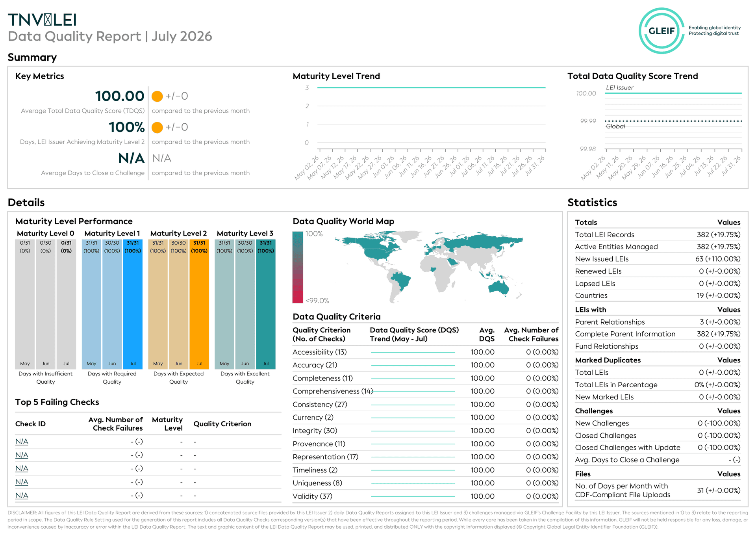This screenshot has width=756, height=535.
Task: Select the grey Jul bar in Maturity Level 0
Action: pos(66,304)
